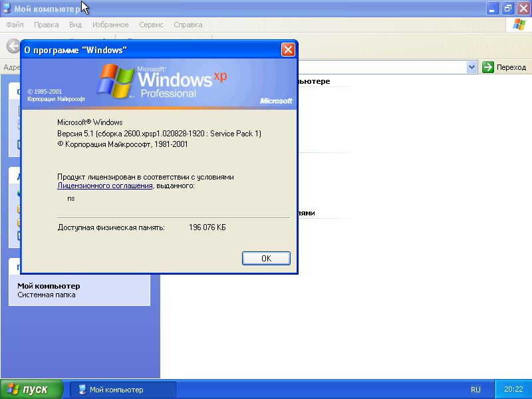This screenshot has height=399, width=532.
Task: Open the Справка menu
Action: (188, 25)
